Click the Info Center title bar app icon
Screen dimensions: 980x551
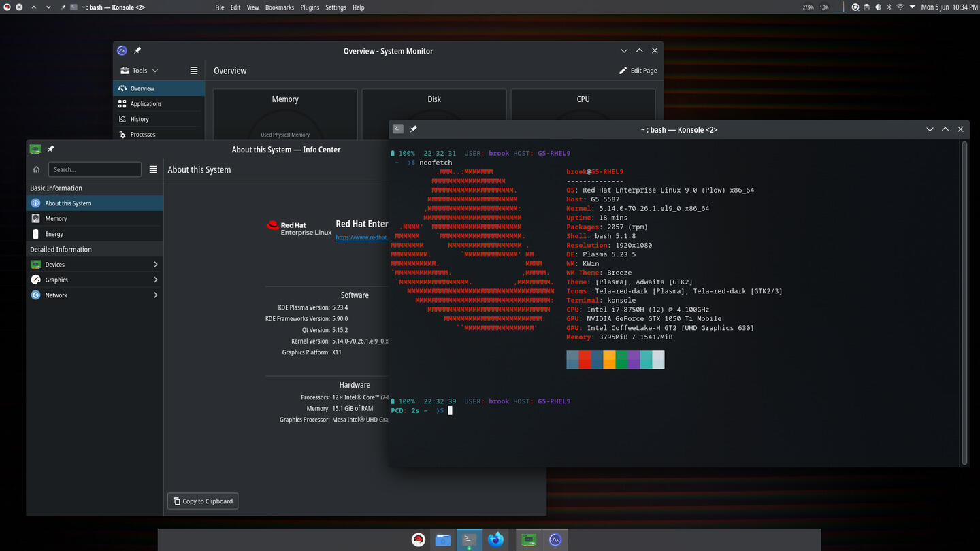coord(35,149)
